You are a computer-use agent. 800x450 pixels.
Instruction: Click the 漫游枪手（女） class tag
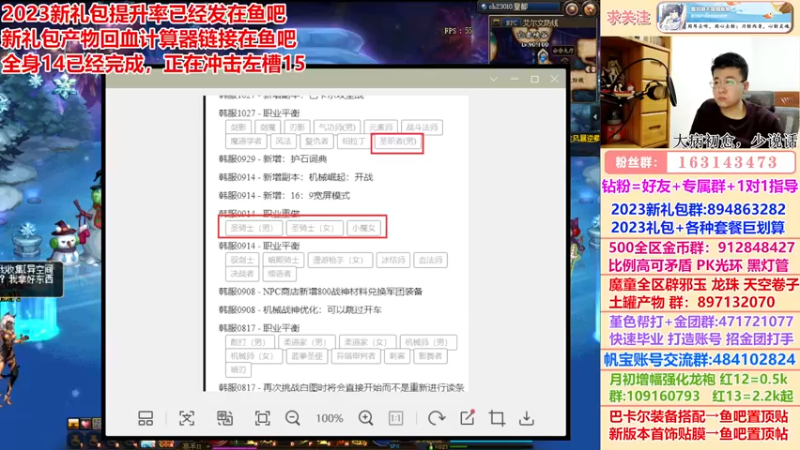pyautogui.click(x=338, y=260)
